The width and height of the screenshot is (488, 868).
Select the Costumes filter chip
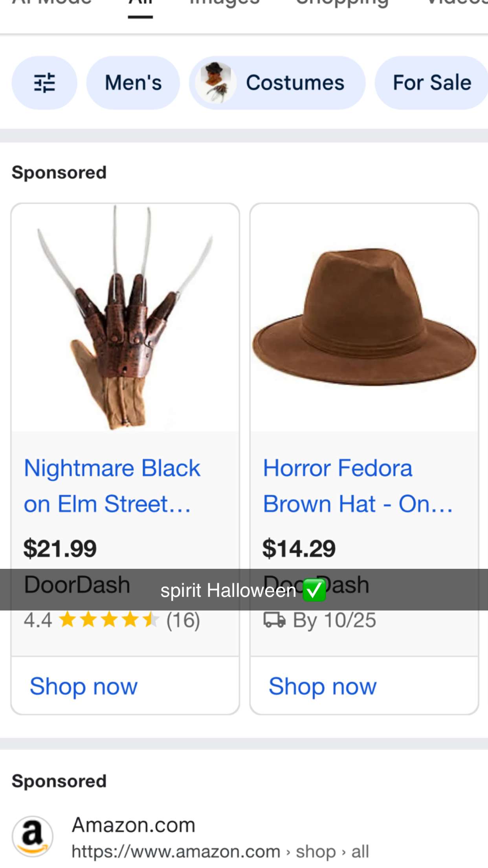[295, 83]
